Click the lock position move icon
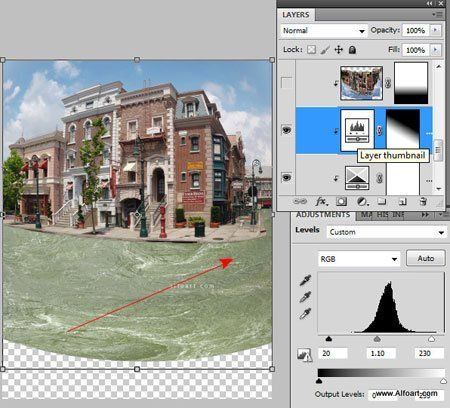Image resolution: width=450 pixels, height=408 pixels. pyautogui.click(x=339, y=50)
